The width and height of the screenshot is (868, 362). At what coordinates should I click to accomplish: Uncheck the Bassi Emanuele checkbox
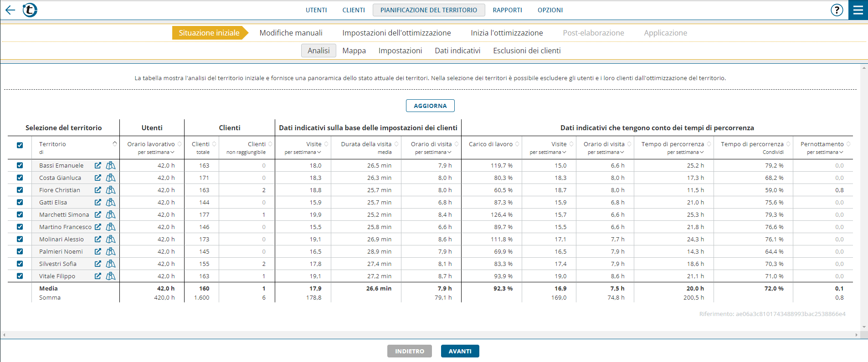20,165
